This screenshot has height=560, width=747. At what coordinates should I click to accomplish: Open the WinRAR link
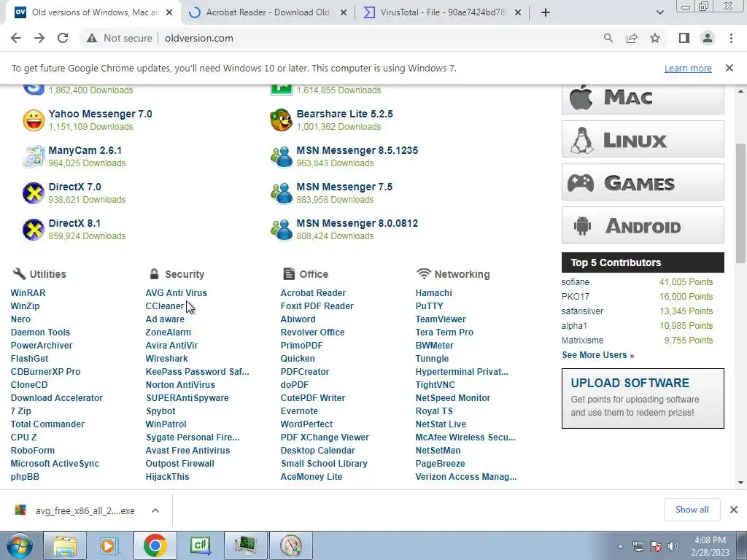tap(28, 293)
